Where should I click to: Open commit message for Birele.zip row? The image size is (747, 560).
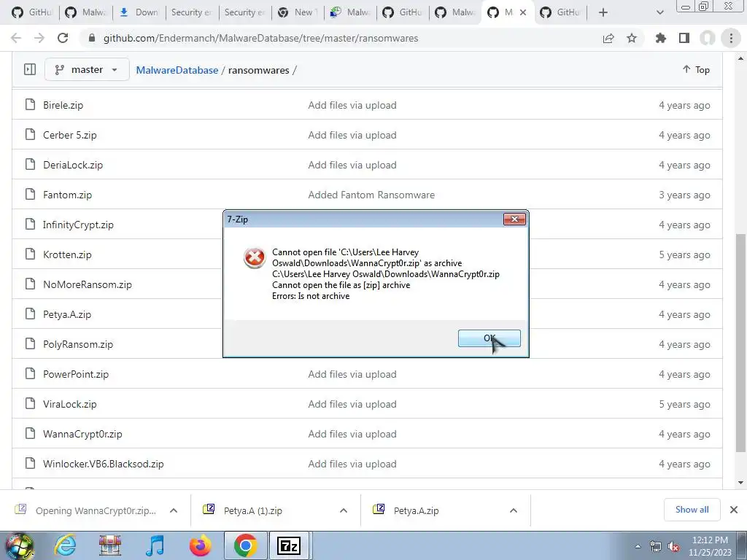352,105
